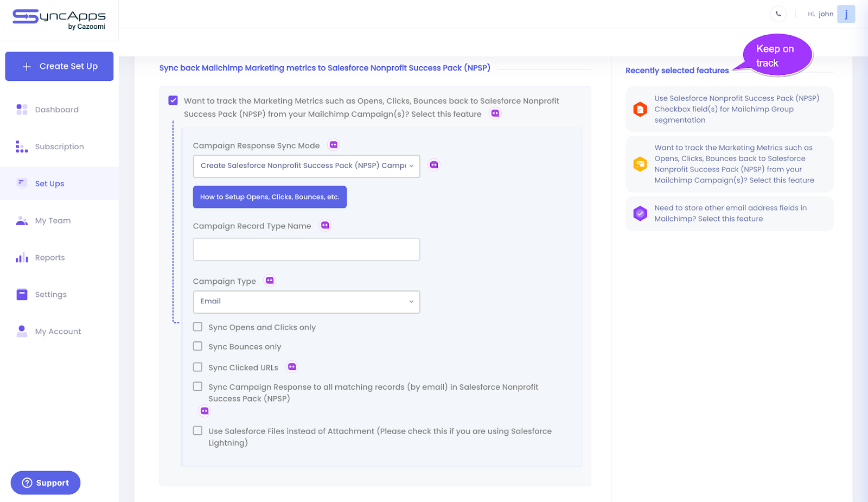Screen dimensions: 868x502
Task: Open help icon below Sync Campaign Response option
Action: pos(205,411)
